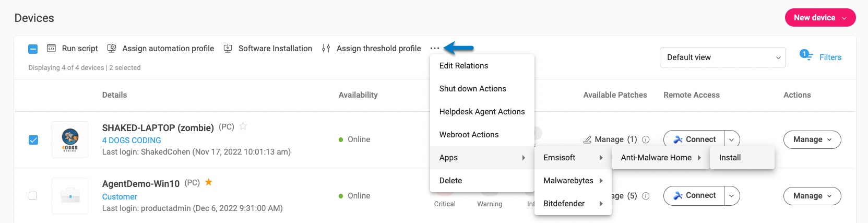The width and height of the screenshot is (868, 223).
Task: Select the AgentDemo-Win10 device checkbox
Action: (33, 196)
